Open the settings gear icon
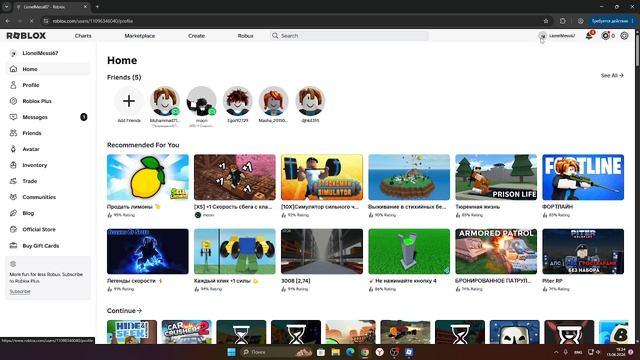The image size is (640, 360). (x=624, y=36)
